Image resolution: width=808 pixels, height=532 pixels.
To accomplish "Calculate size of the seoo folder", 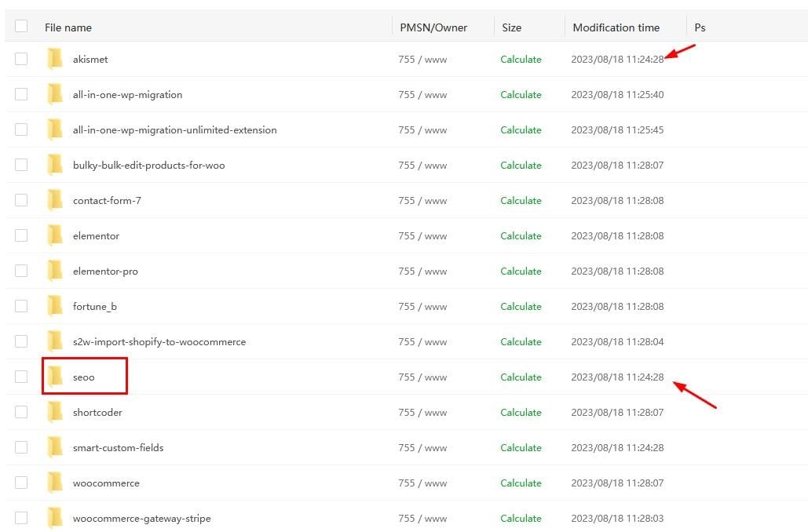I will point(521,377).
